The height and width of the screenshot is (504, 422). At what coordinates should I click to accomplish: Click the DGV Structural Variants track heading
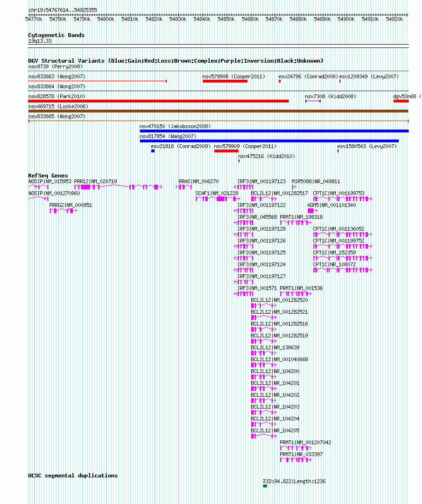(x=175, y=61)
